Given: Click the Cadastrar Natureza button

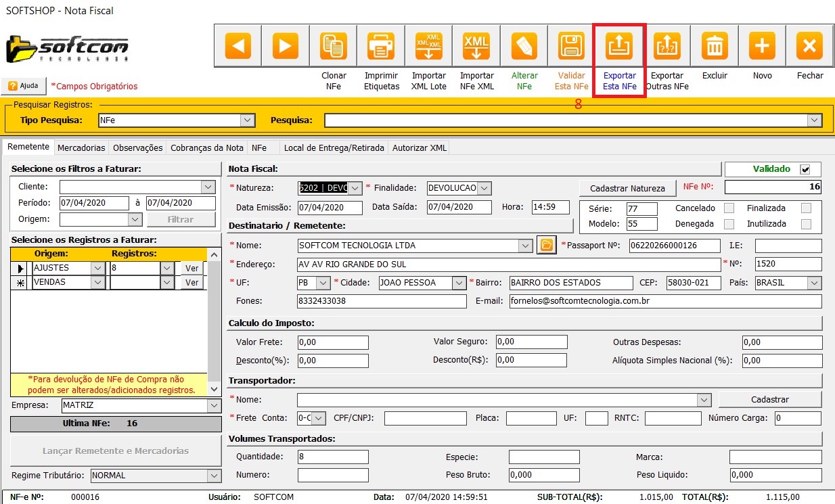Looking at the screenshot, I should [627, 188].
